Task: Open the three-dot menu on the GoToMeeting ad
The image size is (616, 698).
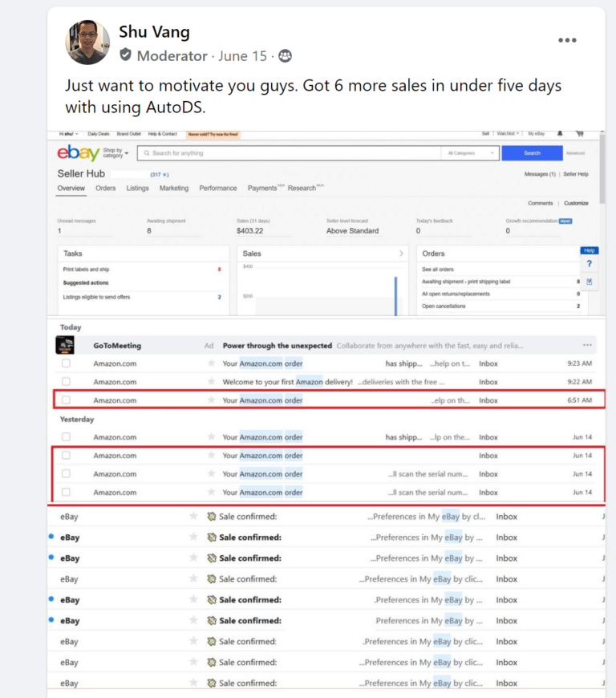Action: pyautogui.click(x=587, y=345)
